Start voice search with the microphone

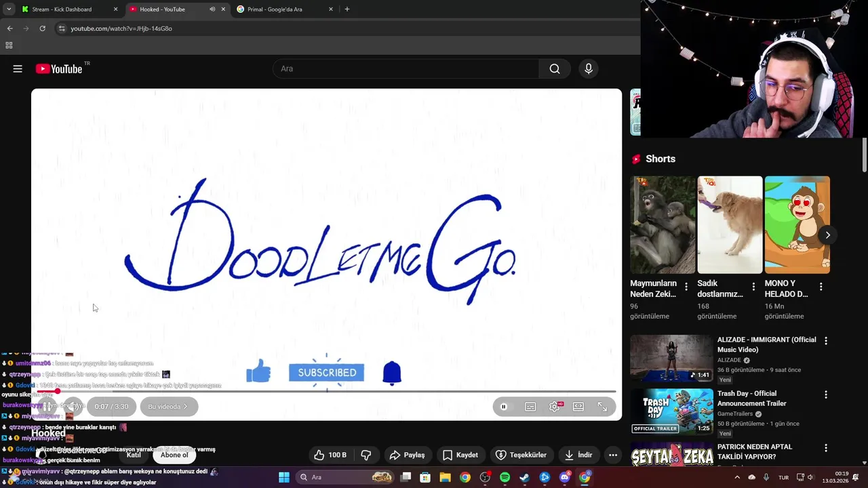[x=589, y=68]
